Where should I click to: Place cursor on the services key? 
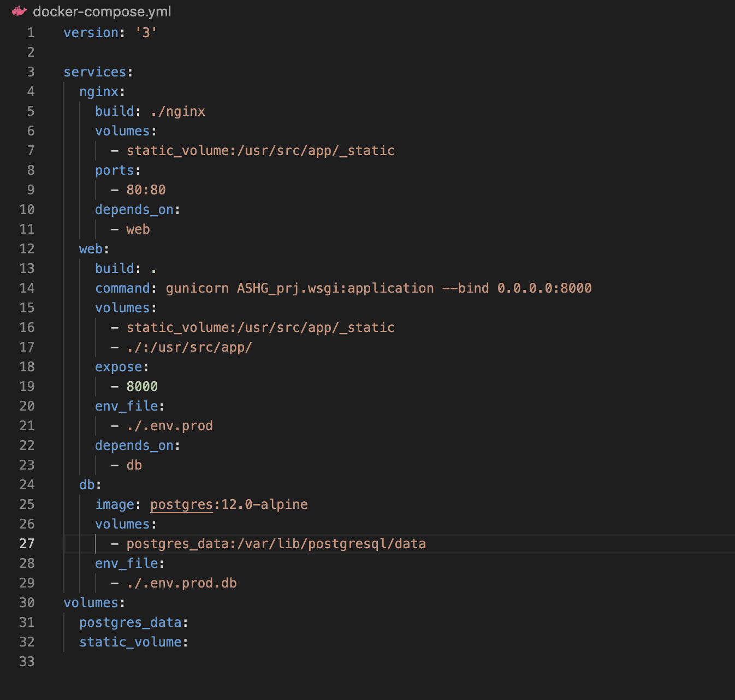point(95,72)
